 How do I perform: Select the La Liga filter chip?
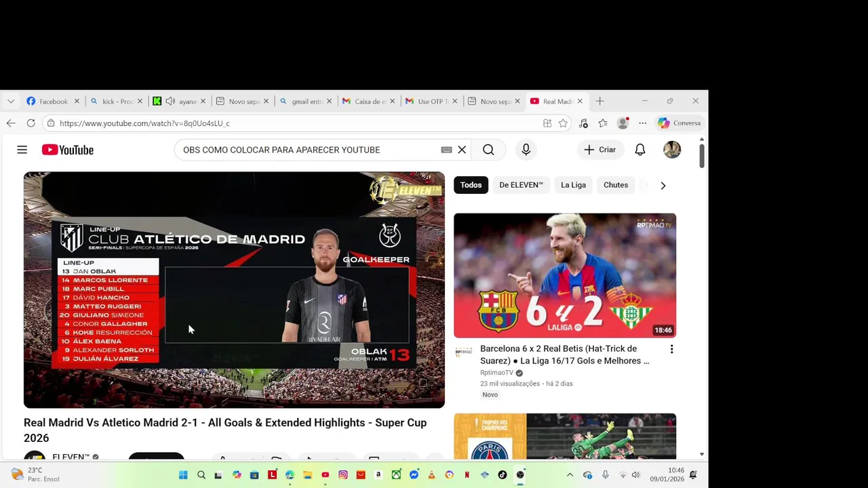click(573, 185)
